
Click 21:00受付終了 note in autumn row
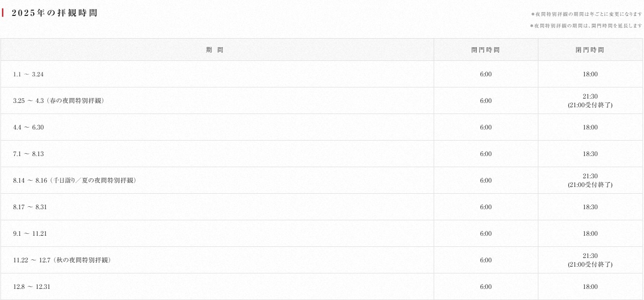point(590,264)
